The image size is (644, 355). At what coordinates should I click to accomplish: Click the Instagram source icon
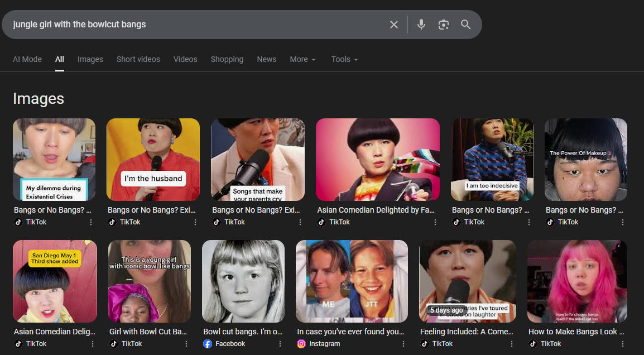tap(301, 344)
